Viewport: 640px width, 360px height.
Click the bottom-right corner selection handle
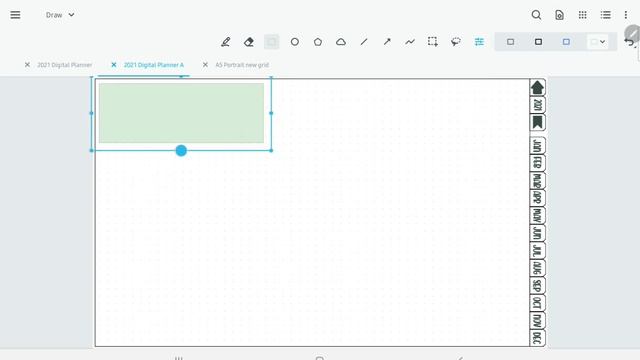point(271,151)
